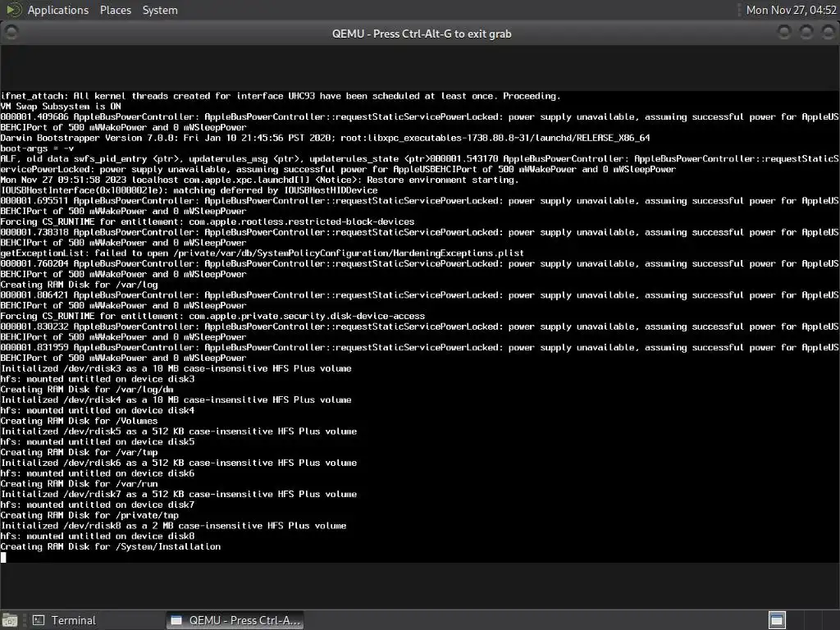
Task: Click 'Creating RAM Disk for /var/tmp'
Action: 79,452
